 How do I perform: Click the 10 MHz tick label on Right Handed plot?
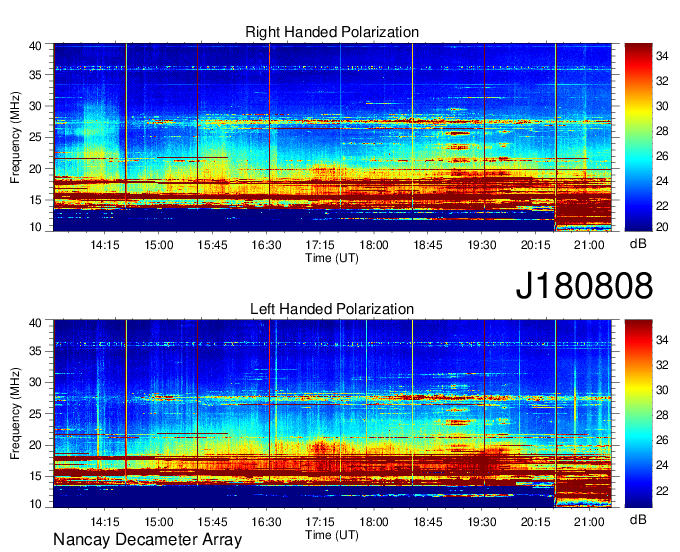click(35, 227)
